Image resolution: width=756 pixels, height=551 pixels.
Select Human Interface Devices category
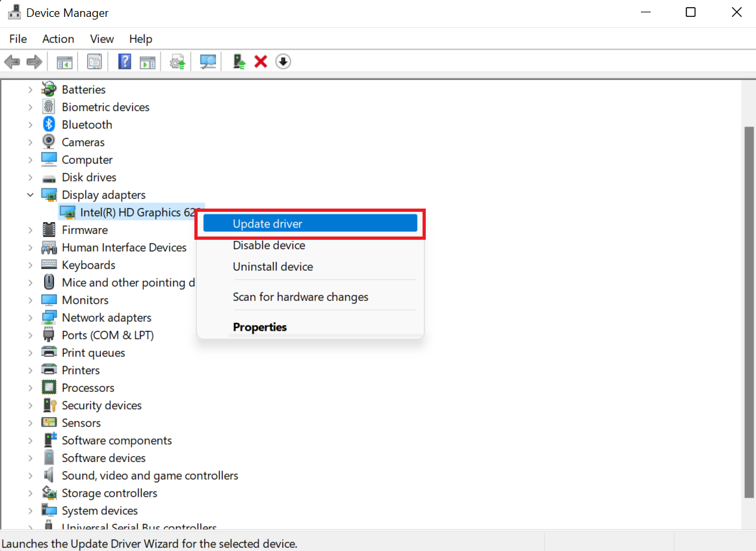(x=124, y=248)
